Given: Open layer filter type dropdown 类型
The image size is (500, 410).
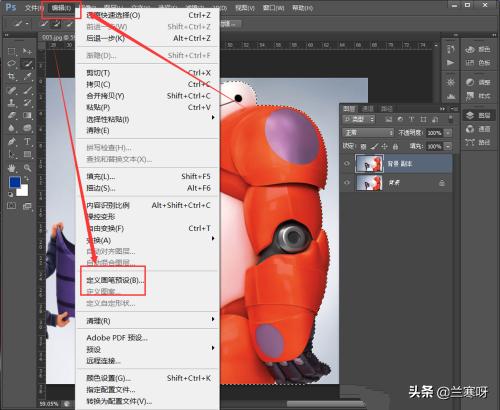Looking at the screenshot, I should coord(359,119).
